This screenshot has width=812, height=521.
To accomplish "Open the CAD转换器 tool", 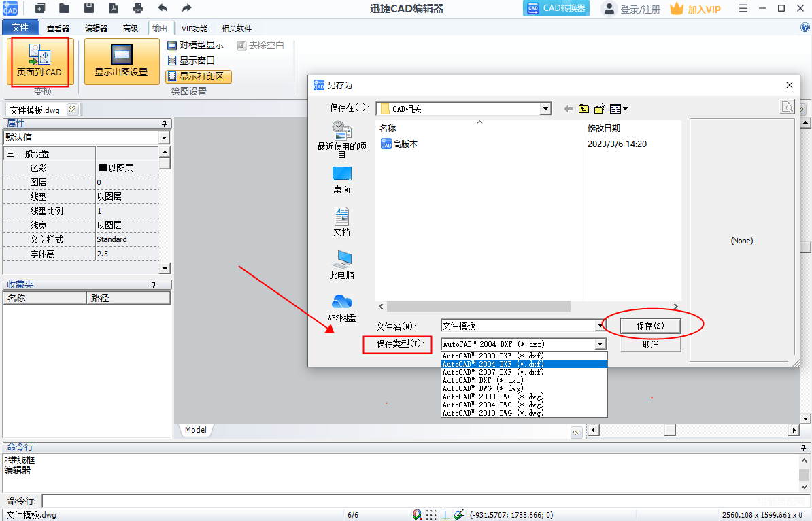I will [556, 8].
